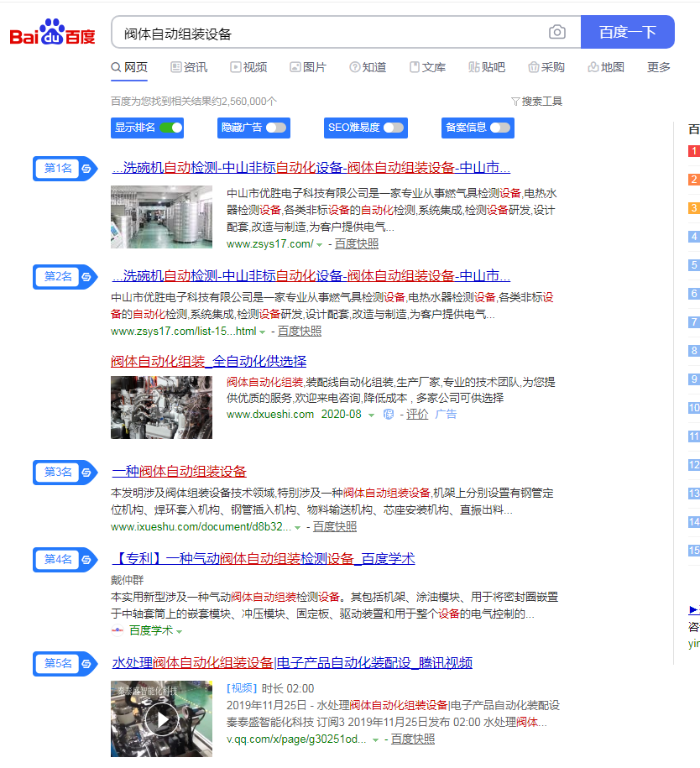Open 百度快照 for www.zsys17.com/ result
Viewport: 700px width, 768px height.
357,244
